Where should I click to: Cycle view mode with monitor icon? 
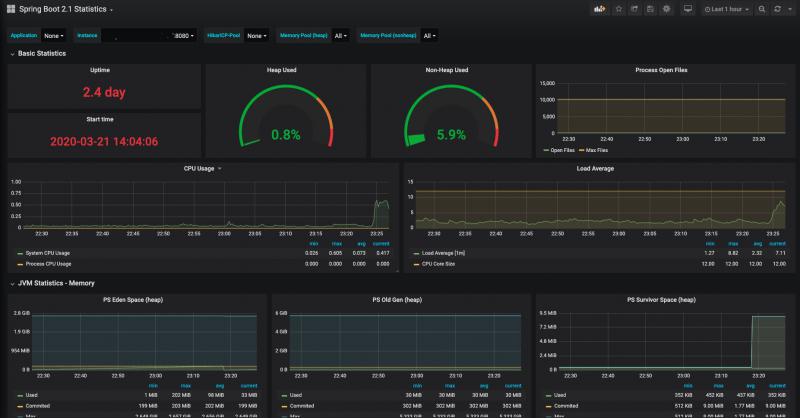(x=687, y=9)
